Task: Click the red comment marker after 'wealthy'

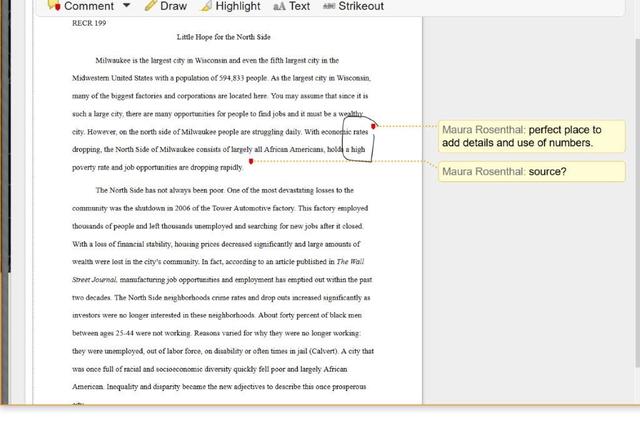Action: click(x=373, y=127)
